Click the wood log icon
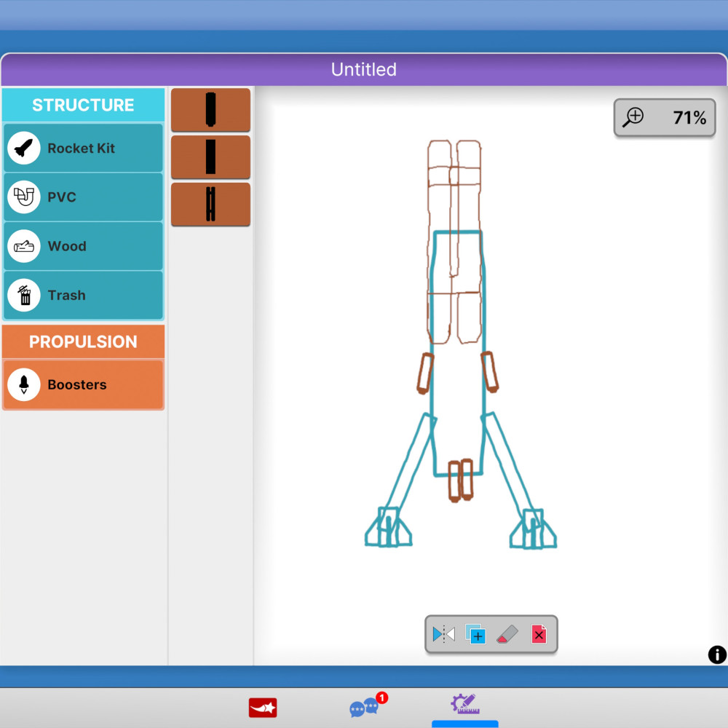 point(24,246)
